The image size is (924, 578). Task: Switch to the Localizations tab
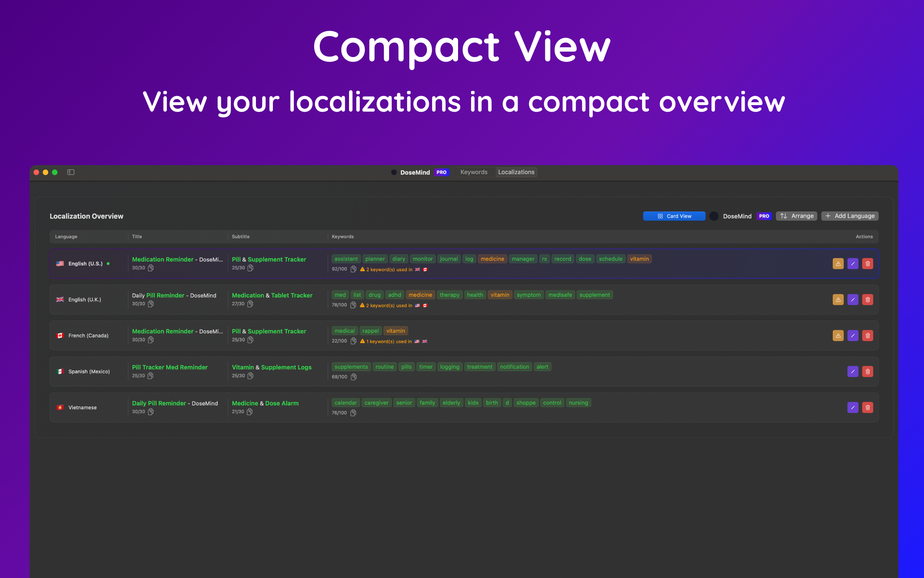[516, 172]
